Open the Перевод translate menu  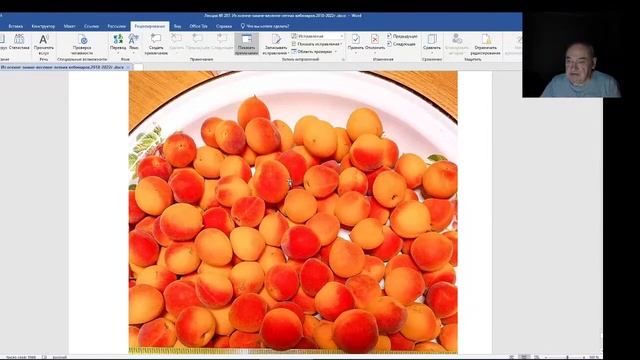[x=118, y=43]
